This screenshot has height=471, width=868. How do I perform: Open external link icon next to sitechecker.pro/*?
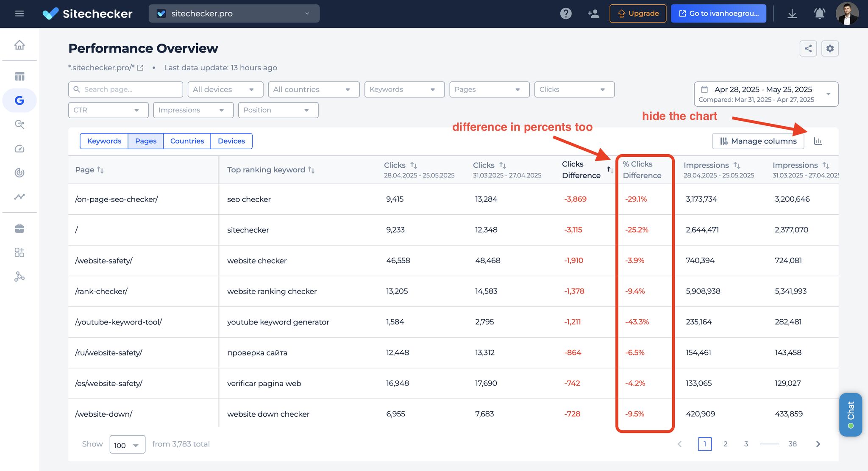140,68
